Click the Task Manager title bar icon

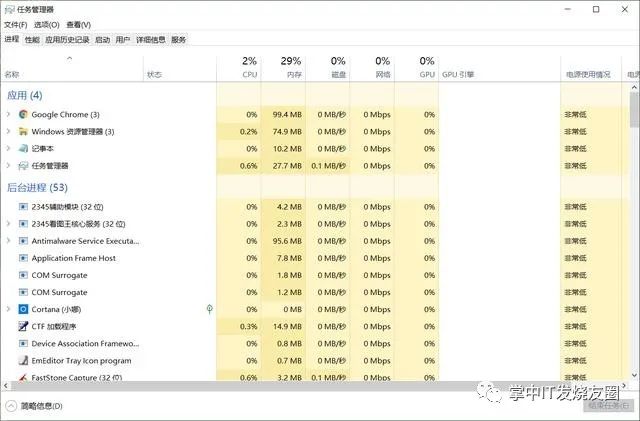tap(9, 9)
